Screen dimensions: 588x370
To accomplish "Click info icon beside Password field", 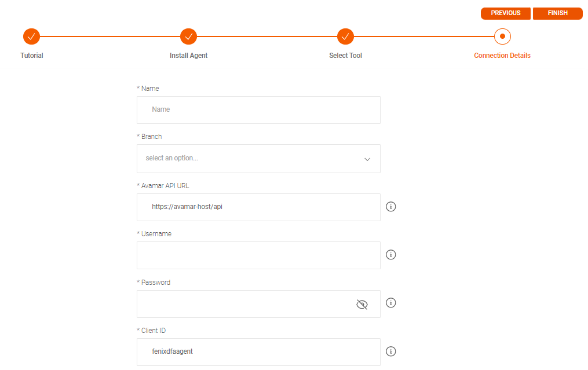I will pos(390,303).
